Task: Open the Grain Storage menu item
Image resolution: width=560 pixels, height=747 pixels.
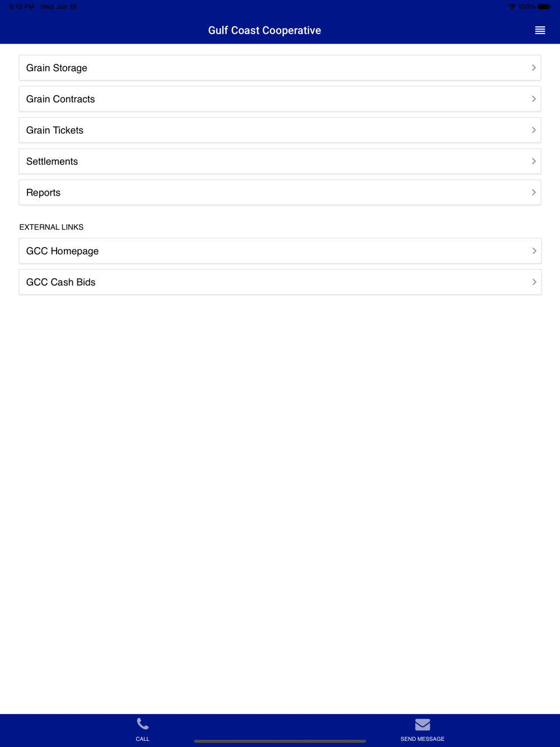Action: [x=280, y=68]
